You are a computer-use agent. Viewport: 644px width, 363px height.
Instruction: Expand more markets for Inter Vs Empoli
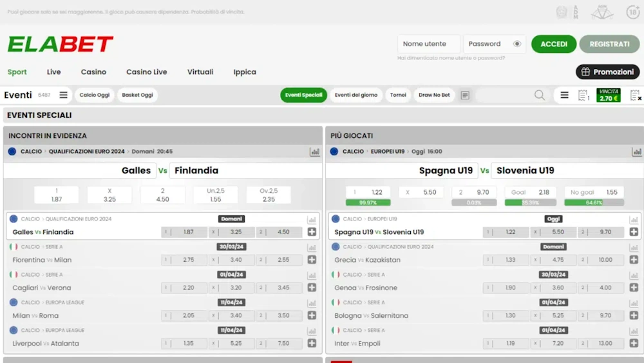(x=634, y=343)
